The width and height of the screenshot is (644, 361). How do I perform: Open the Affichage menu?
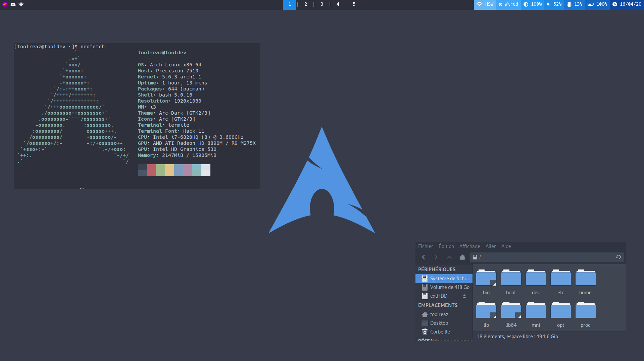click(x=469, y=246)
